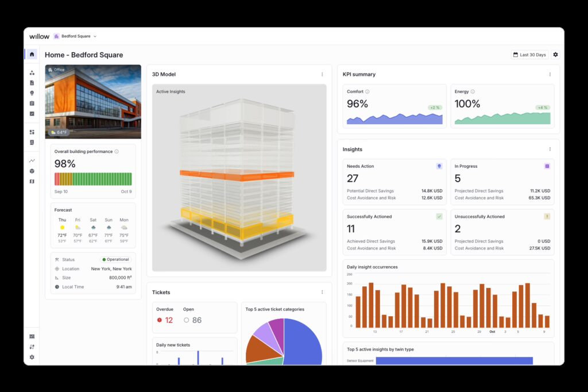This screenshot has height=392, width=588.
Task: Open the folded map icon in sidebar
Action: tap(32, 182)
